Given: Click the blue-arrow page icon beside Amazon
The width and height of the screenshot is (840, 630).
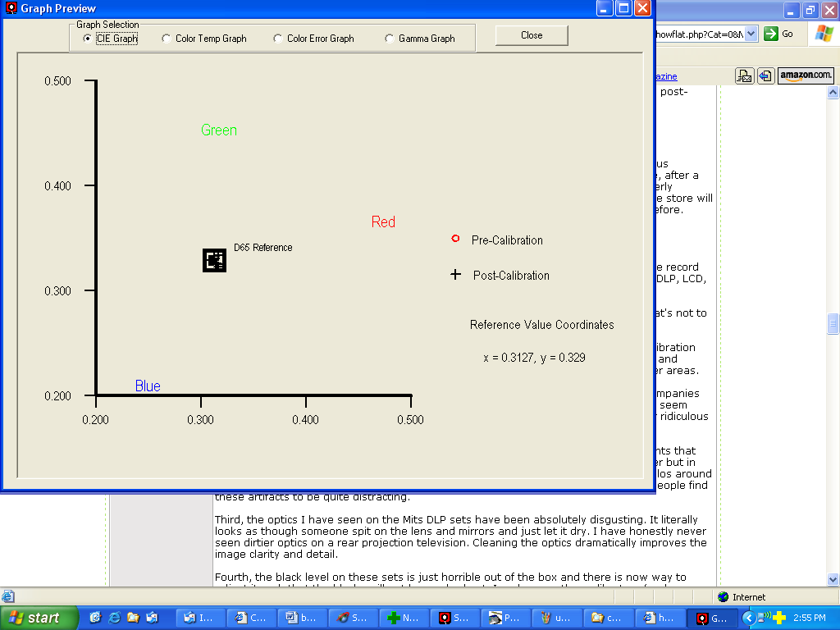Looking at the screenshot, I should point(765,75).
